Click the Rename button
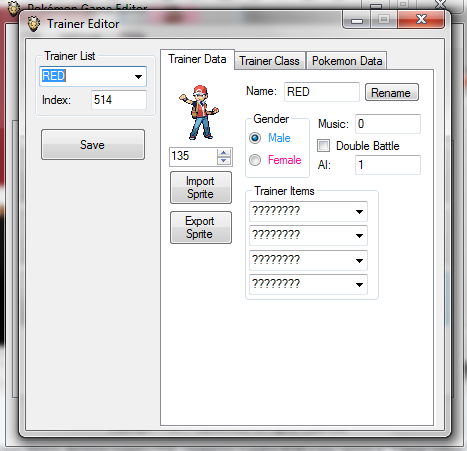The image size is (467, 451). [392, 92]
